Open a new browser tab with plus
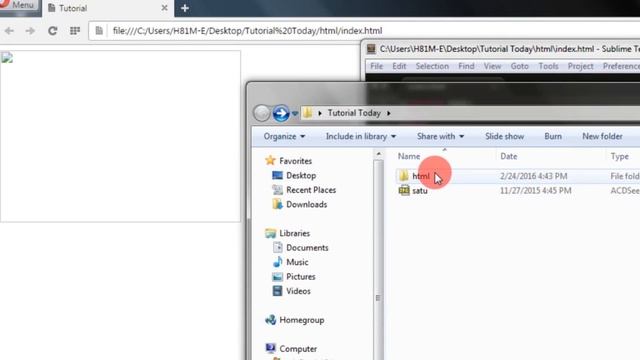640x360 pixels. click(x=185, y=8)
